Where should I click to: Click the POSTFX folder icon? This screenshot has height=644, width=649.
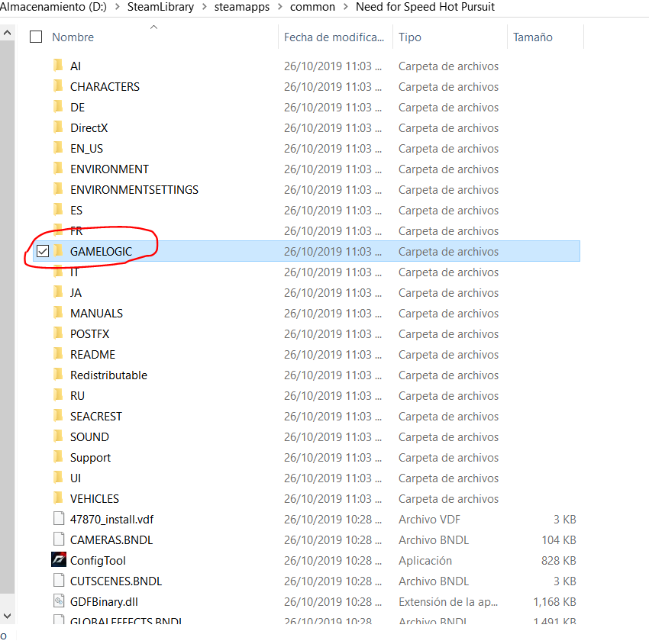pos(58,333)
